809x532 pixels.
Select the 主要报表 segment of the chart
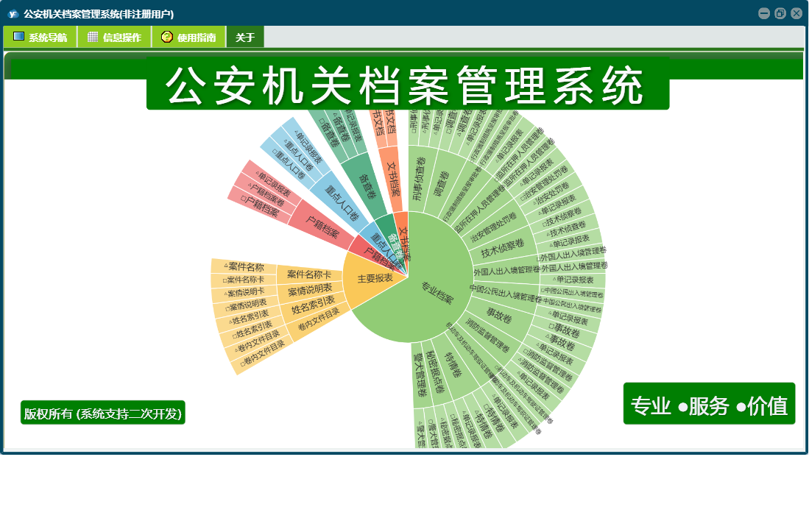click(375, 279)
